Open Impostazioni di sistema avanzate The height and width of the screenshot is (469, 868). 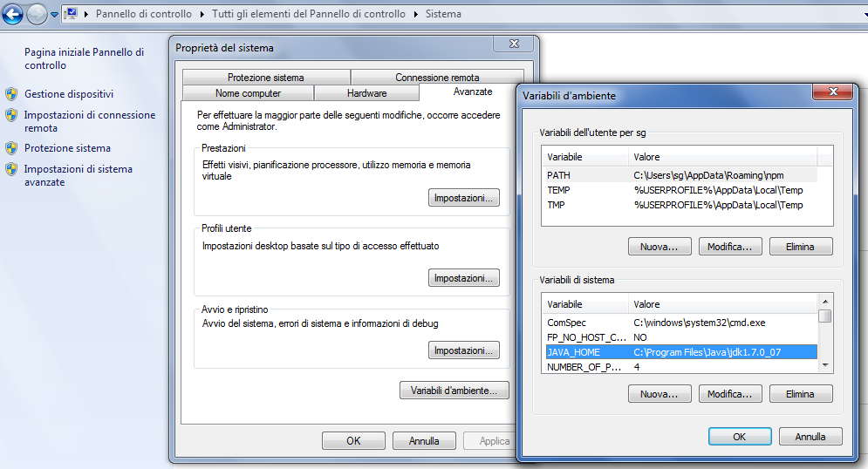coord(78,175)
